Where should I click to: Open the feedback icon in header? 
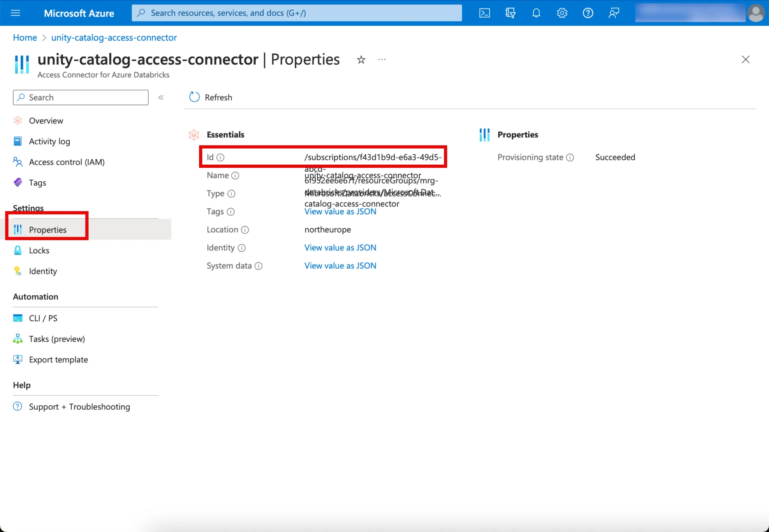(614, 13)
